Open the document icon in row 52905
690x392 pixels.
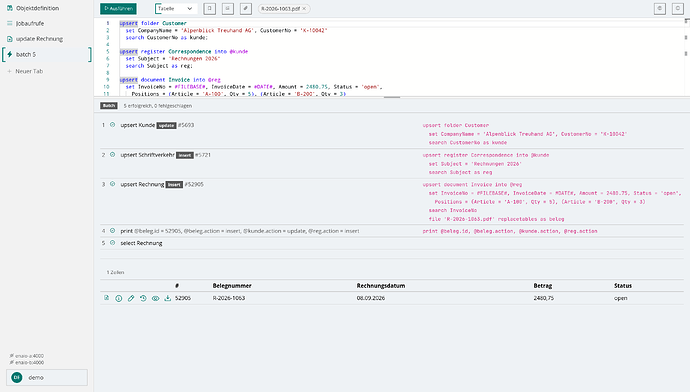pyautogui.click(x=106, y=298)
